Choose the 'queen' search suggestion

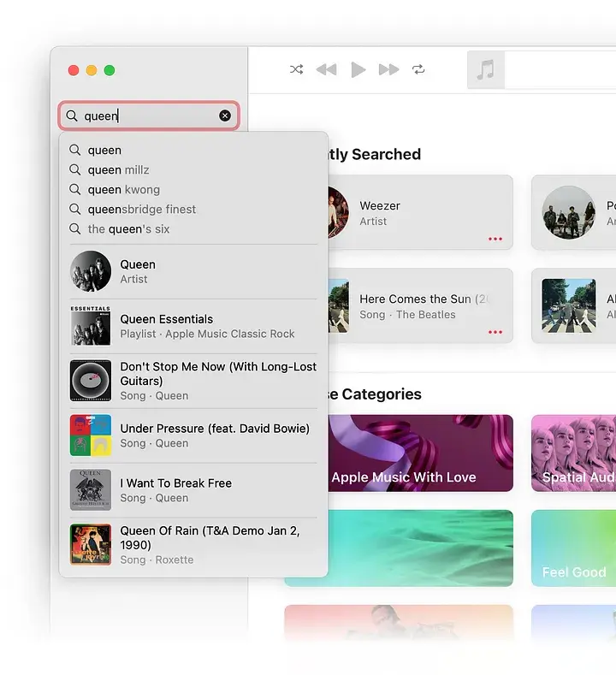pyautogui.click(x=193, y=150)
